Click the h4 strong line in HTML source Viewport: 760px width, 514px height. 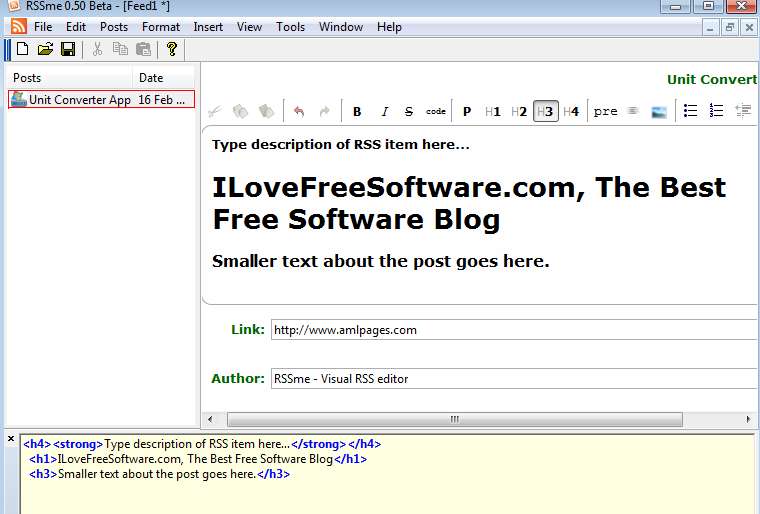coord(202,444)
